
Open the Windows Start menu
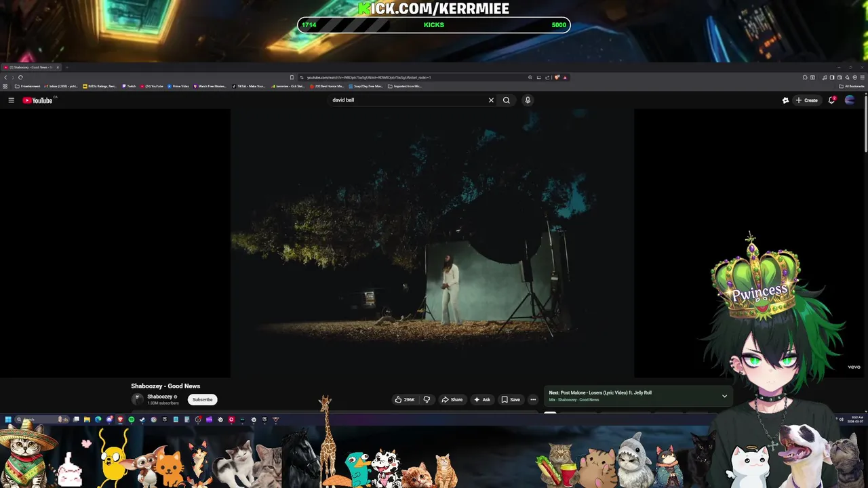[x=8, y=420]
